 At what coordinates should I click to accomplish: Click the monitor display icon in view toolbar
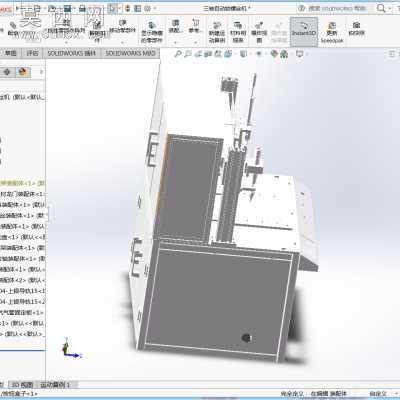pos(299,54)
